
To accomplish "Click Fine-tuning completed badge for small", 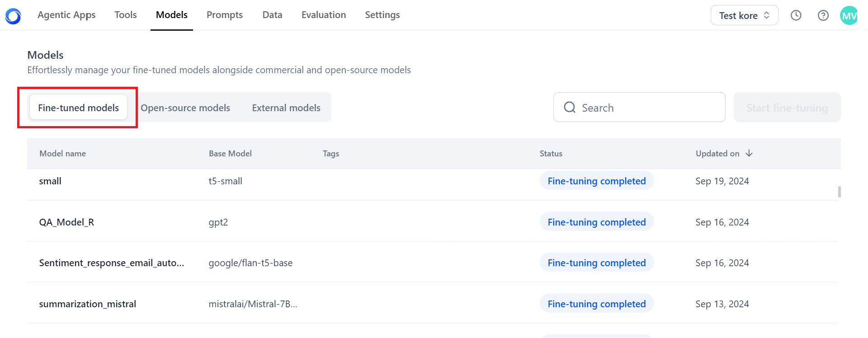I will [596, 181].
